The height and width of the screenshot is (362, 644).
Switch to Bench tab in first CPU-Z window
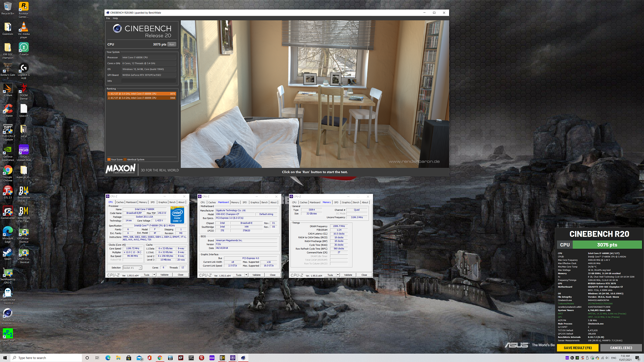(x=172, y=202)
